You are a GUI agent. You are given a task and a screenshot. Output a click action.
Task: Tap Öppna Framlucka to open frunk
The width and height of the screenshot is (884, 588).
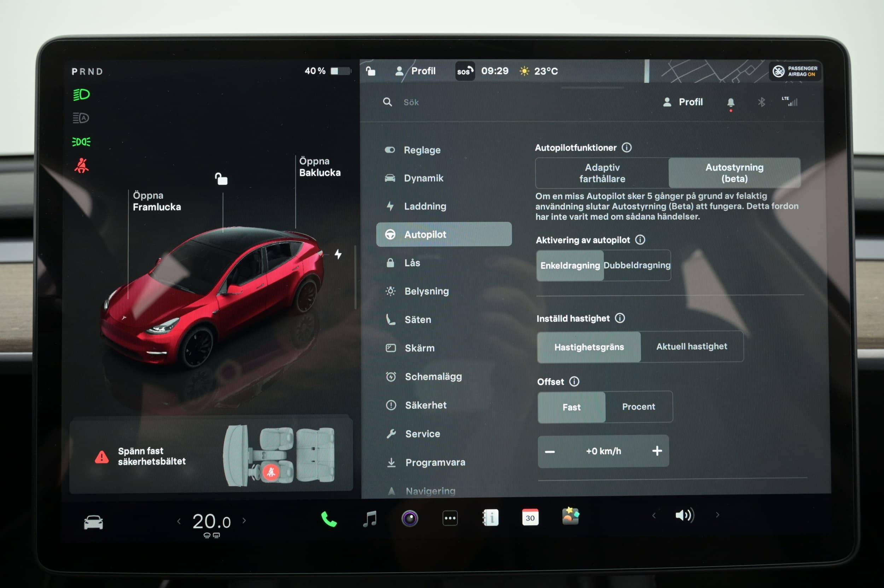coord(157,202)
